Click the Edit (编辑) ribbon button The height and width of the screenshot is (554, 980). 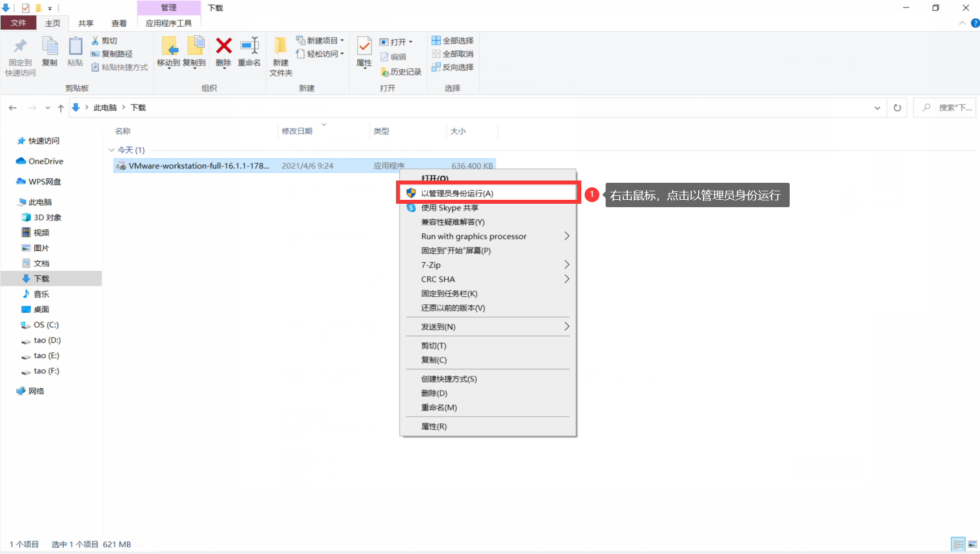tap(393, 57)
